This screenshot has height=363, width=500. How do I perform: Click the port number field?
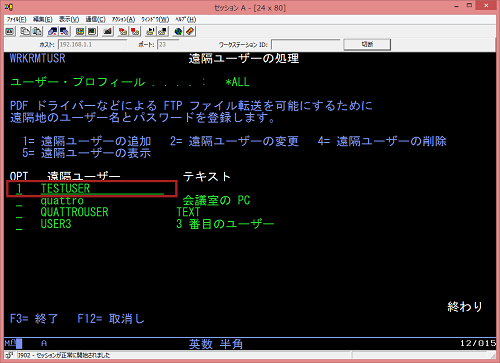[168, 44]
